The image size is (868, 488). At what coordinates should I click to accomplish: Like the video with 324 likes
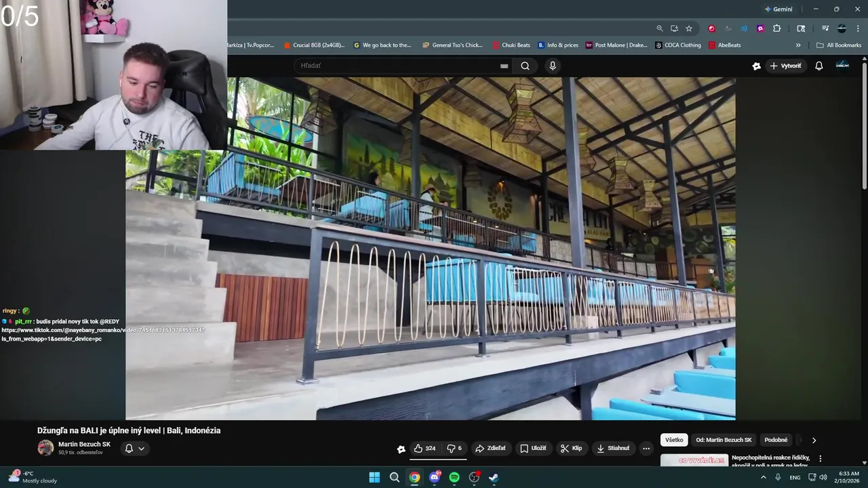click(425, 448)
